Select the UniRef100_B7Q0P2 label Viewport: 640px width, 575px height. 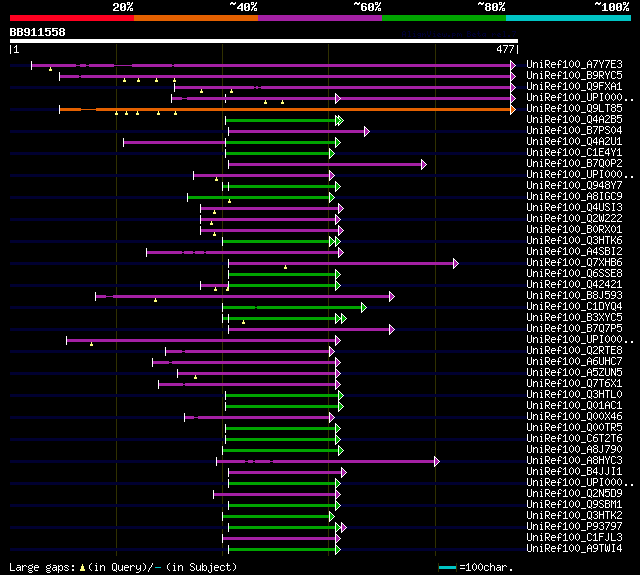pyautogui.click(x=574, y=164)
